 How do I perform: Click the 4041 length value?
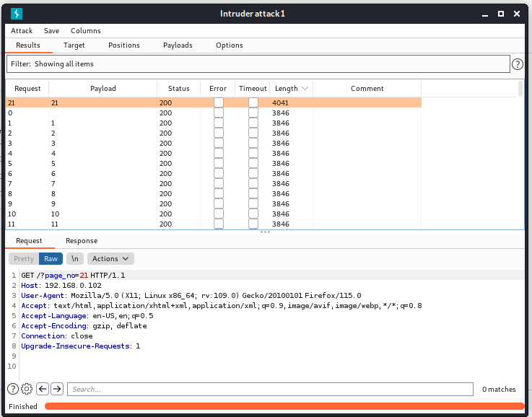[280, 102]
